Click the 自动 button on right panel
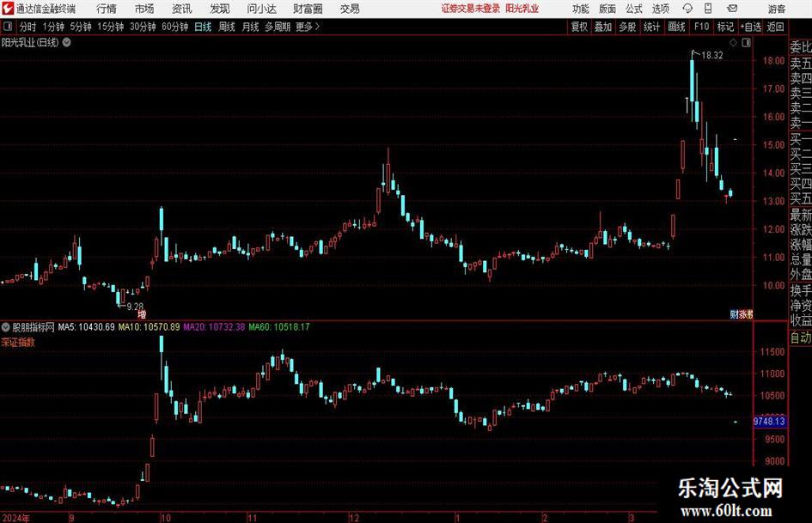The height and width of the screenshot is (523, 812). [x=801, y=338]
